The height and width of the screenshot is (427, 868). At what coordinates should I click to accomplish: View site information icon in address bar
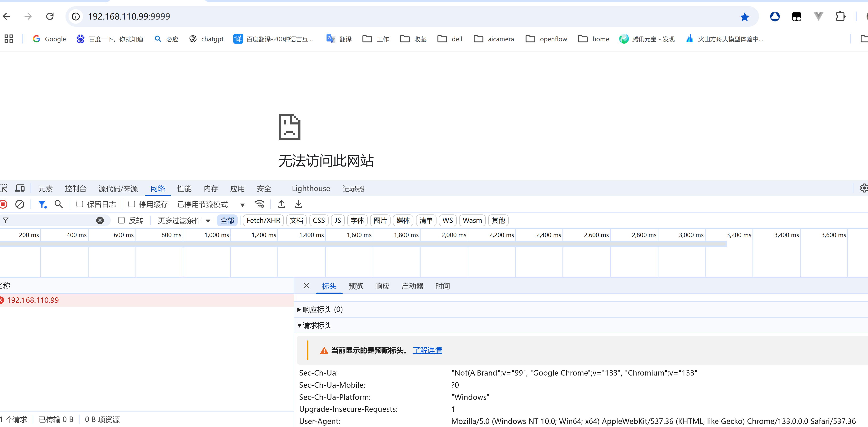76,16
